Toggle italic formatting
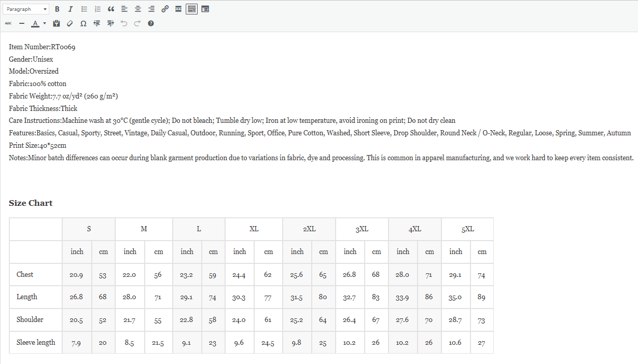Screen dimensions: 638x364 coord(71,9)
